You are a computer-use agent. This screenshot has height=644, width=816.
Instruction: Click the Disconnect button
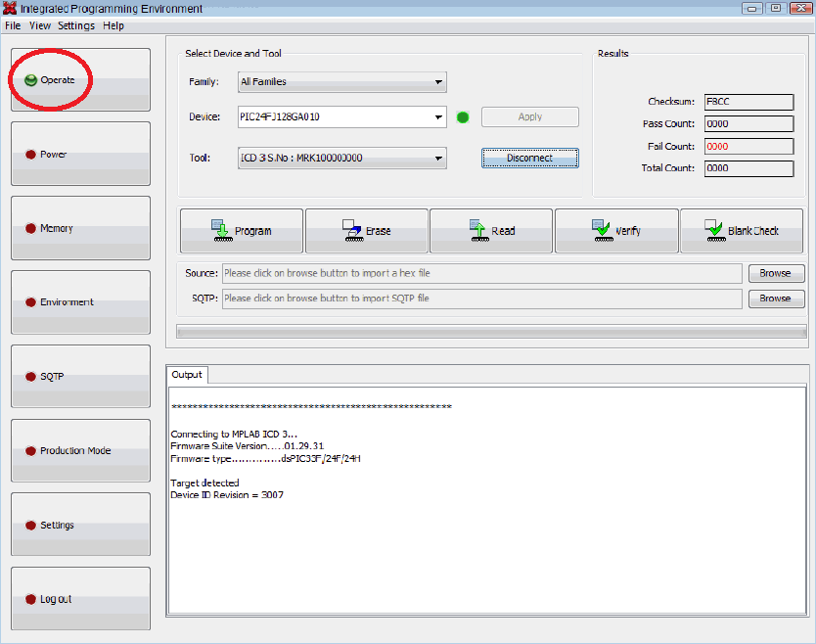[x=529, y=158]
